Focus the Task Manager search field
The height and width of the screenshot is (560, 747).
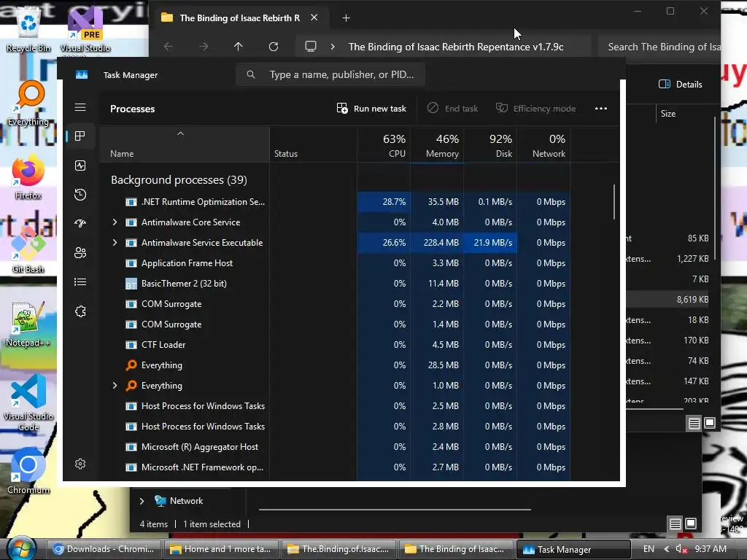click(x=330, y=74)
